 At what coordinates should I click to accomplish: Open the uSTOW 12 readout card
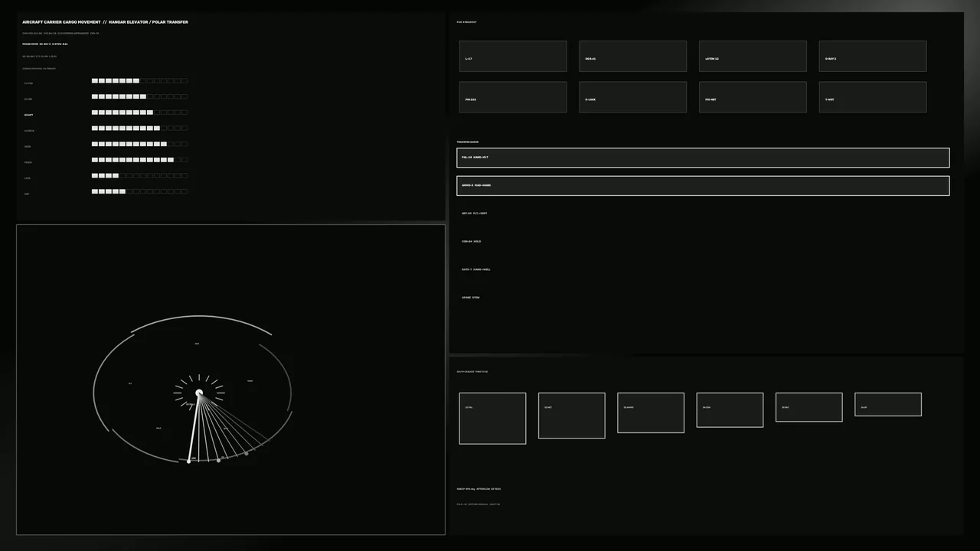click(753, 57)
